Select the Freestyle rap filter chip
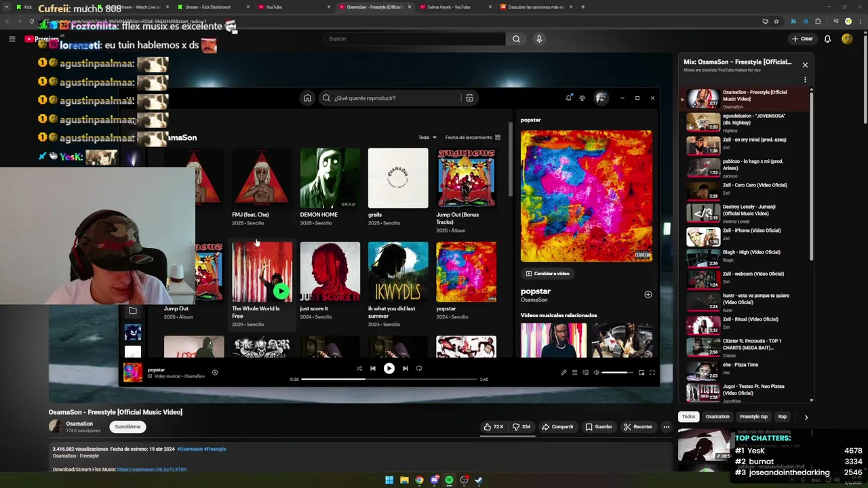This screenshot has height=488, width=868. point(753,417)
